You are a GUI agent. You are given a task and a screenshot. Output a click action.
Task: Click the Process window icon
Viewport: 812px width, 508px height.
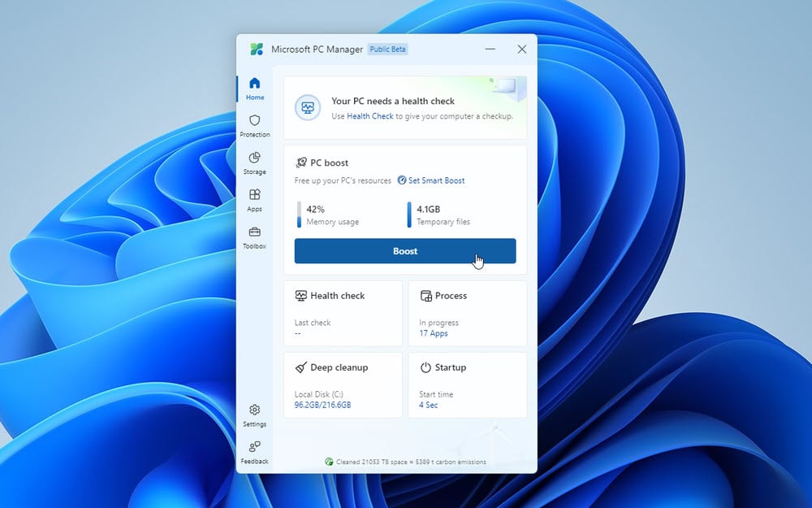click(x=426, y=294)
